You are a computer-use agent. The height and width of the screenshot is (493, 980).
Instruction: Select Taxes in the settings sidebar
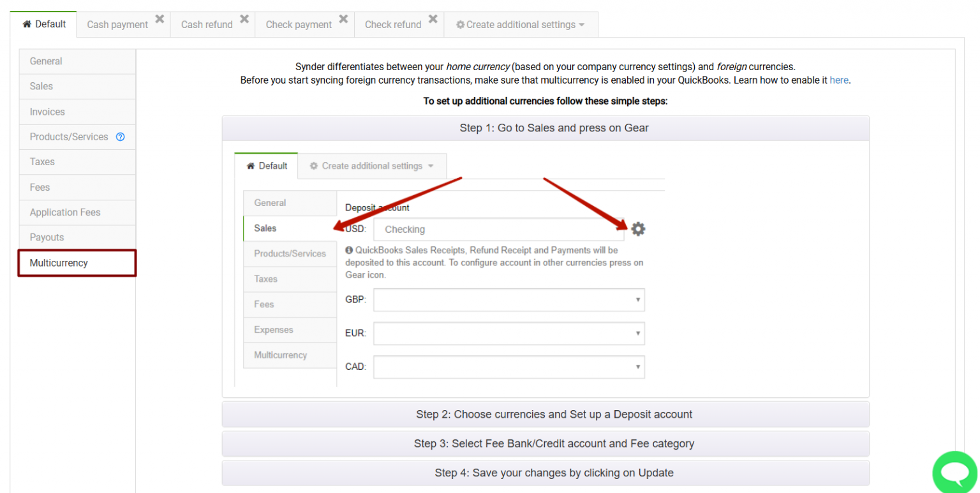point(42,161)
